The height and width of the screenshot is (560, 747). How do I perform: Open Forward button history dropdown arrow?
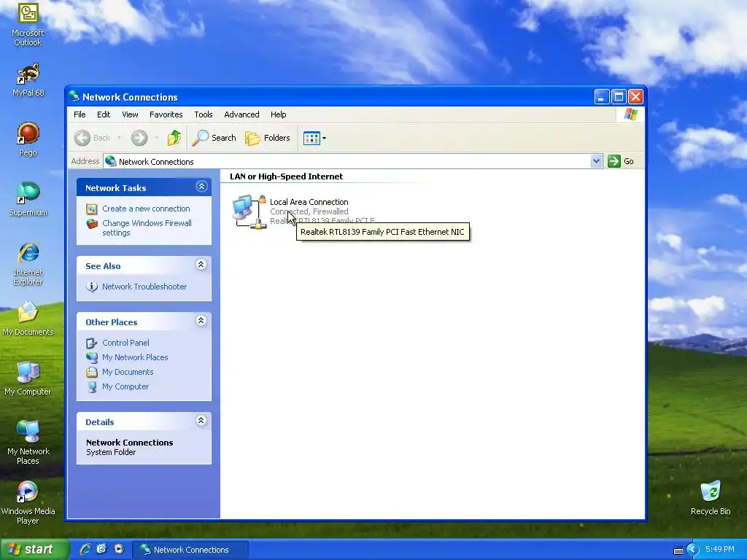tap(156, 138)
